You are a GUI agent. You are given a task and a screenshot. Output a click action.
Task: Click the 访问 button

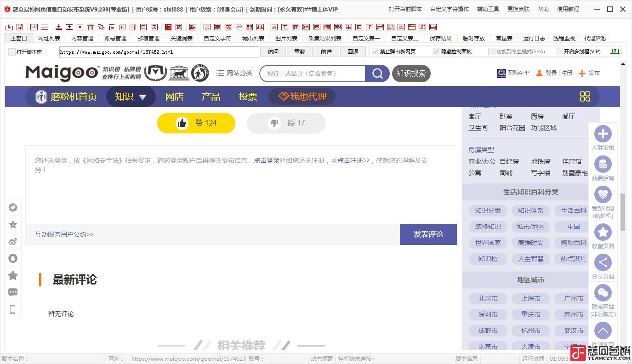(273, 52)
